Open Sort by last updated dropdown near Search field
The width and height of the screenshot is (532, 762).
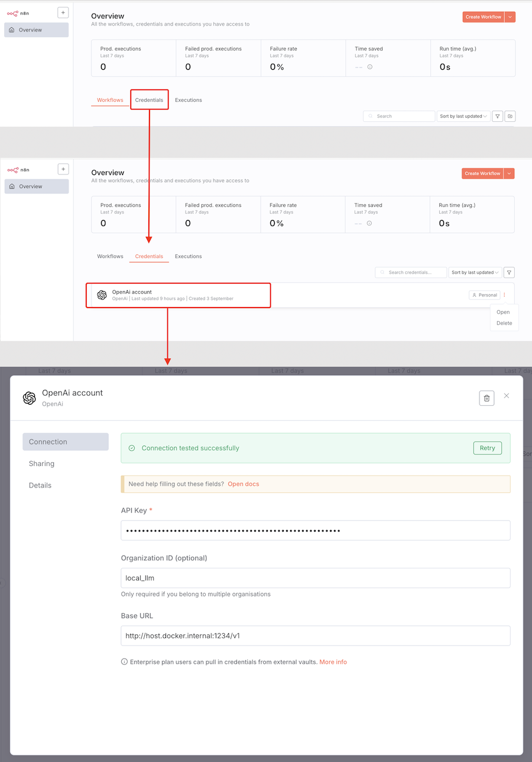click(x=463, y=116)
